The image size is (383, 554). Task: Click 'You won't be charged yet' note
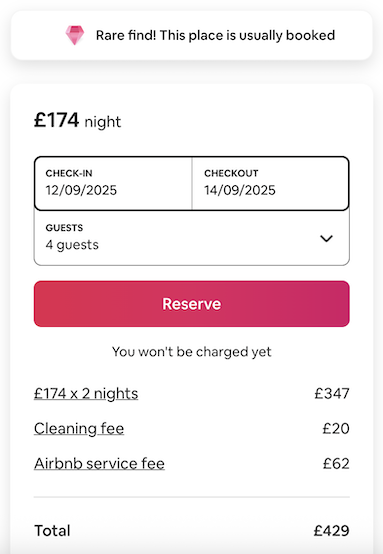(192, 352)
